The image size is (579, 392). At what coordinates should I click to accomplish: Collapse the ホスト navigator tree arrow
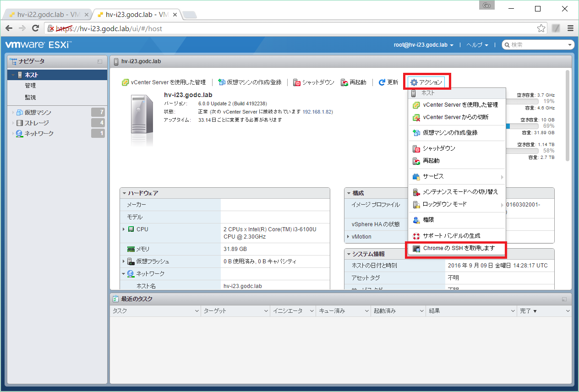click(13, 75)
